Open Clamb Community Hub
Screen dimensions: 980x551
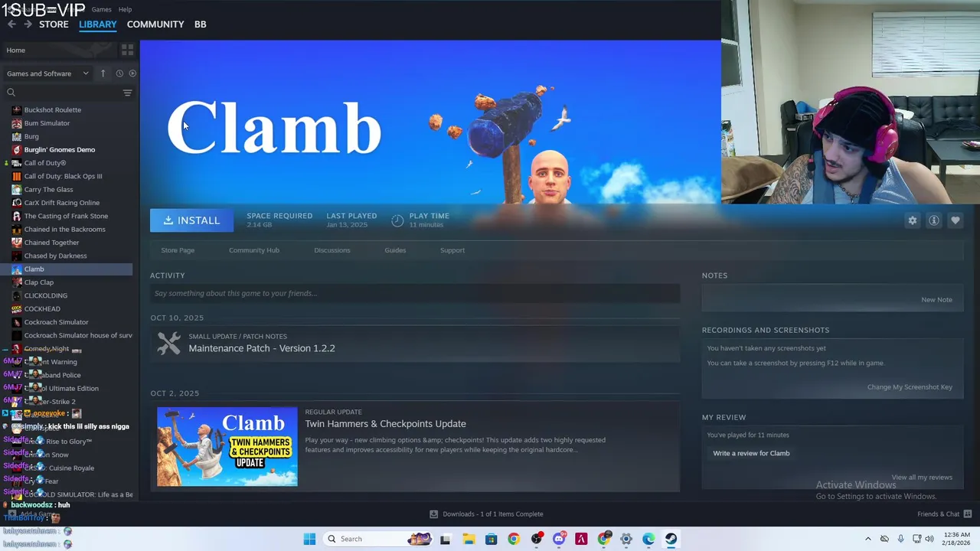coord(254,250)
